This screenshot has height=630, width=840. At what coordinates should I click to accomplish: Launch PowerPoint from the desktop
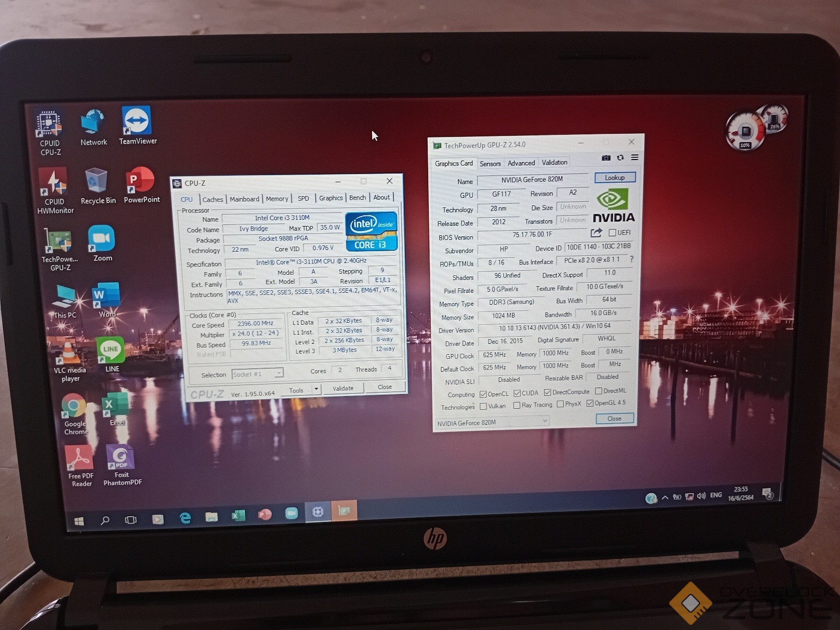click(142, 185)
